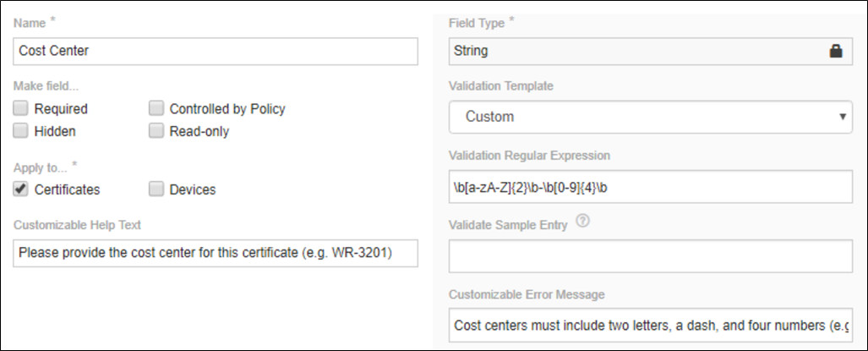Focus the Validation Regular Expression field
This screenshot has width=868, height=351.
pos(651,186)
